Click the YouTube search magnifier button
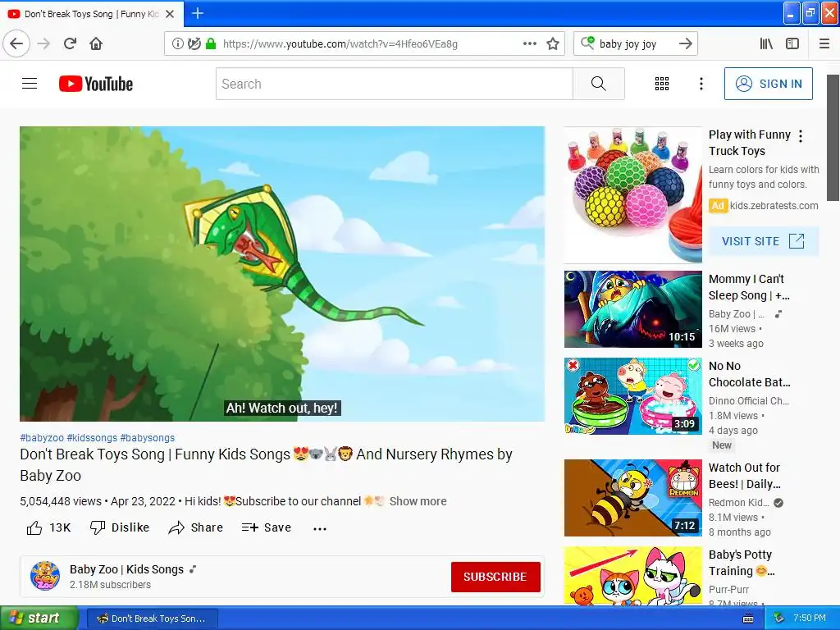840x630 pixels. (x=598, y=84)
